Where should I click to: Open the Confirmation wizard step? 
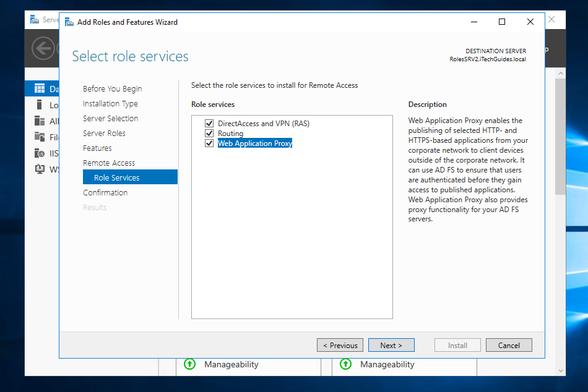coord(105,193)
